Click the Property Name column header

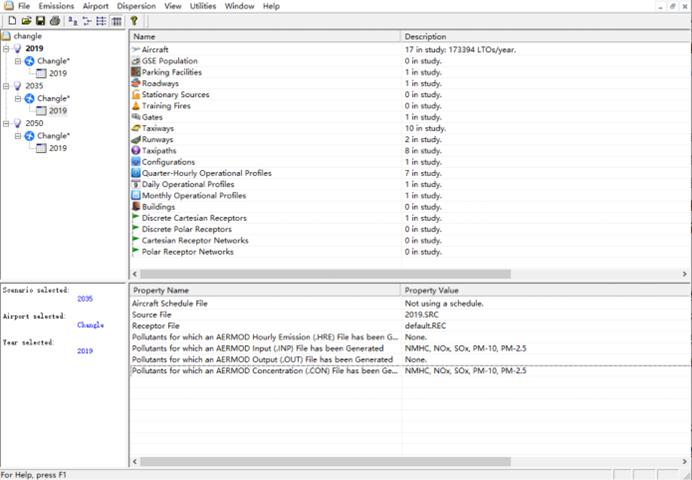click(x=265, y=290)
